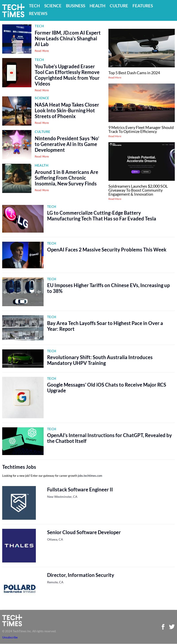The width and height of the screenshot is (177, 644).
Task: Click the Soldreamers website preview image
Action: coord(142,161)
